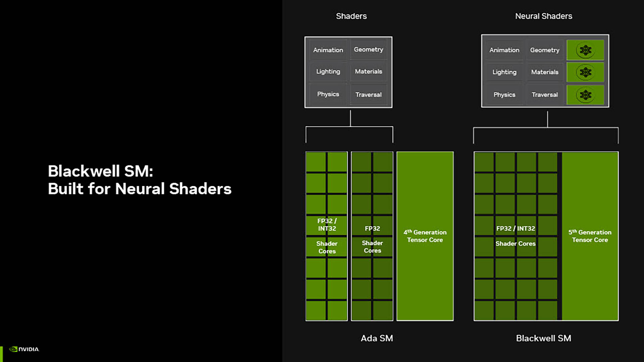This screenshot has height=362, width=644.
Task: Click the Physics label in Shaders panel
Action: click(328, 94)
